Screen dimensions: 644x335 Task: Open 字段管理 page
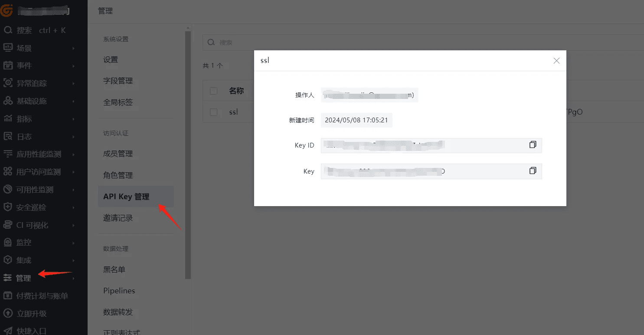(x=118, y=81)
